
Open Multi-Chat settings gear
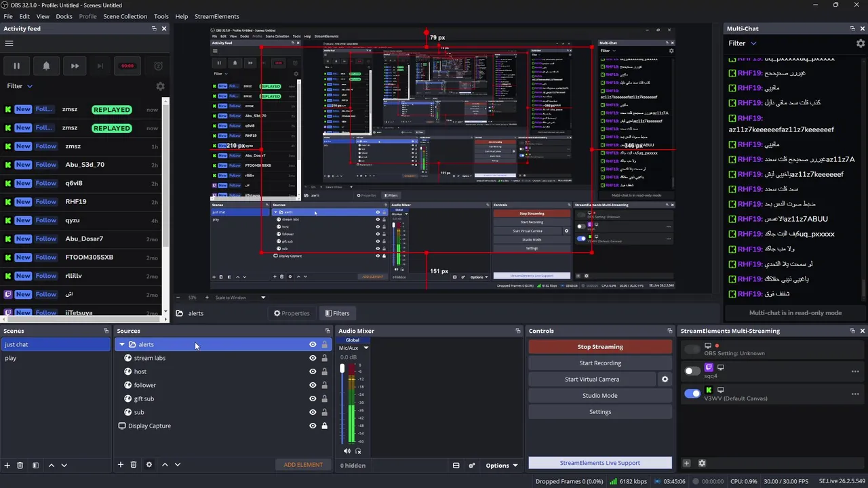[861, 43]
